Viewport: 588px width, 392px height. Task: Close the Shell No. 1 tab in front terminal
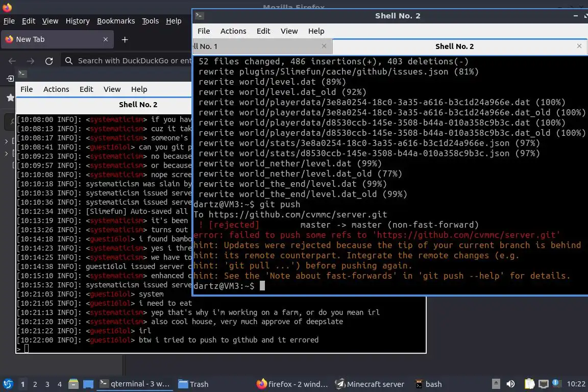[324, 46]
